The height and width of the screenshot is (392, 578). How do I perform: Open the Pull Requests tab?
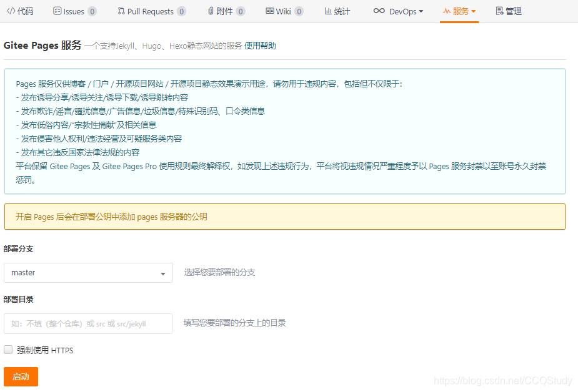pos(151,11)
